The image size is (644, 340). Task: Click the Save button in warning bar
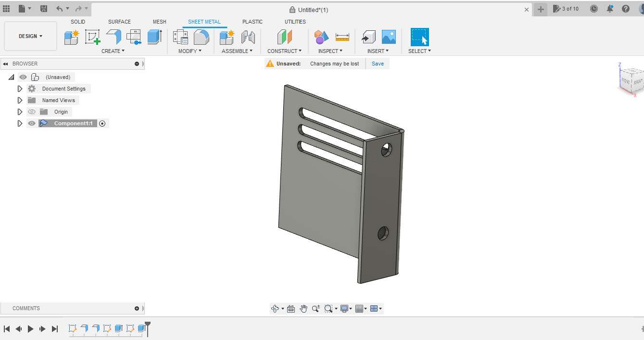(378, 63)
